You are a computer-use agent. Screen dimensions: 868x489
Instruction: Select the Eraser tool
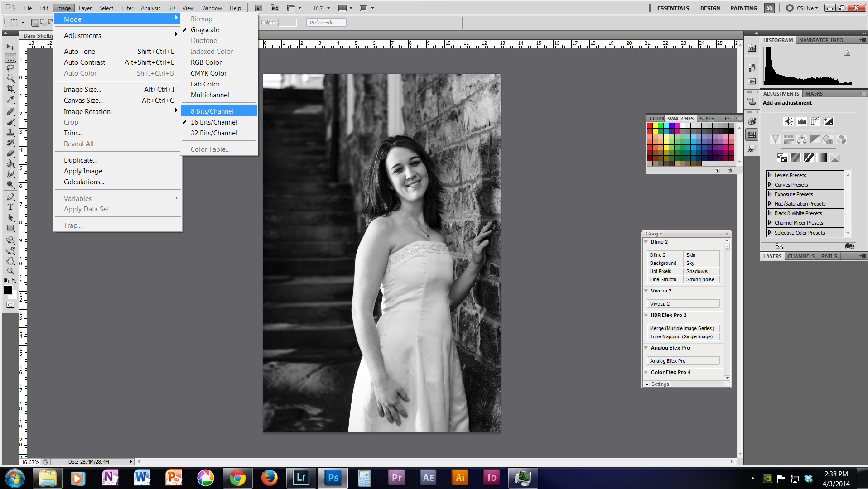(x=10, y=153)
